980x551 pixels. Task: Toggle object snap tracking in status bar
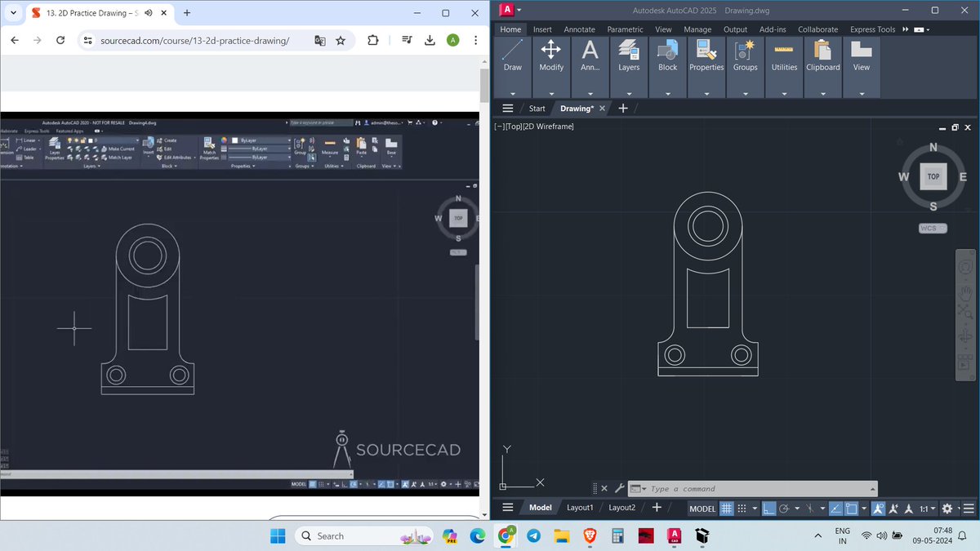click(x=836, y=509)
